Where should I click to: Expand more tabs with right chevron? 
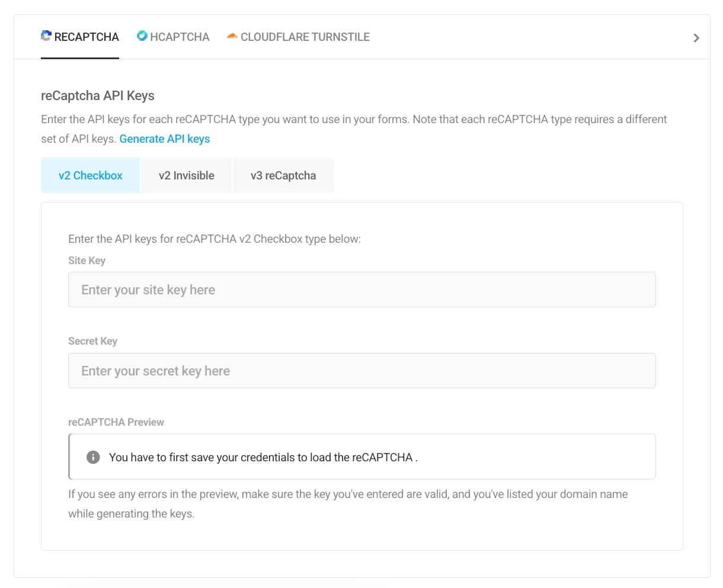pyautogui.click(x=696, y=38)
